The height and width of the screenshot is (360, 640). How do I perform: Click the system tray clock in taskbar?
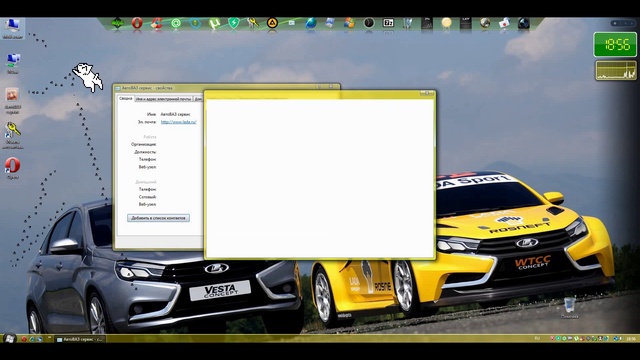(x=631, y=338)
